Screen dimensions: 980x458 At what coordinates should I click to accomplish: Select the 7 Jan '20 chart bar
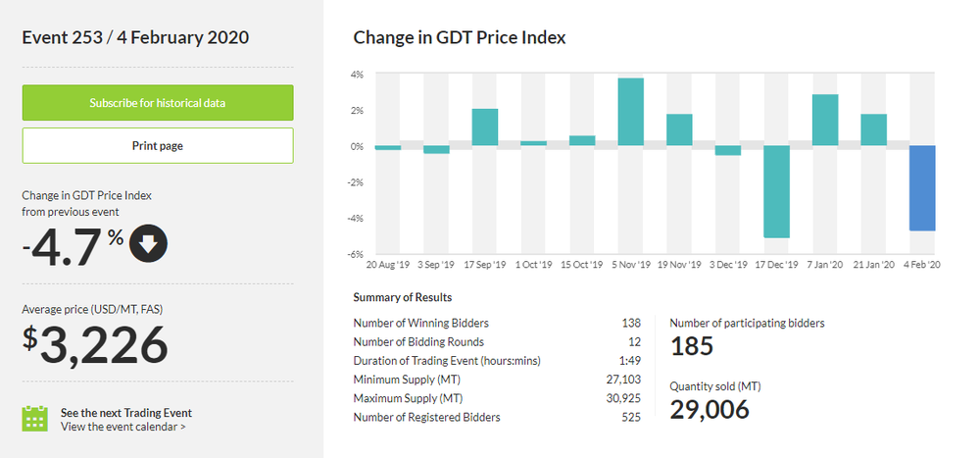pos(825,121)
